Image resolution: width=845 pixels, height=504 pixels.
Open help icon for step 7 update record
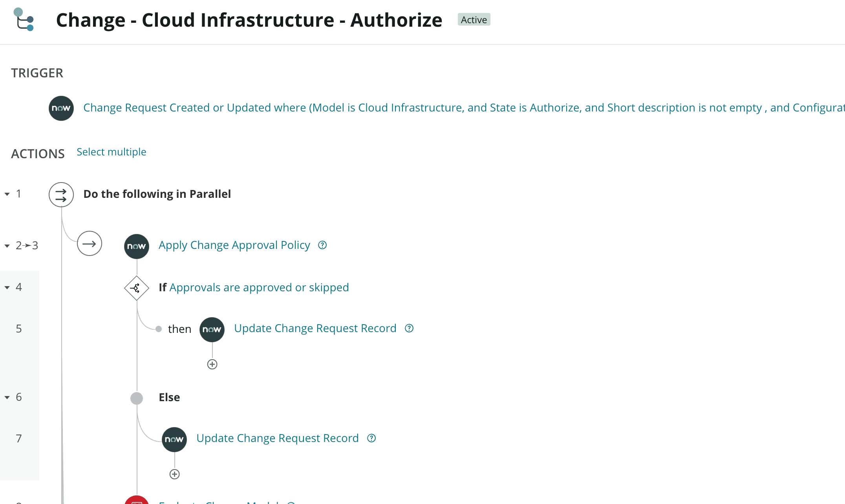(371, 438)
